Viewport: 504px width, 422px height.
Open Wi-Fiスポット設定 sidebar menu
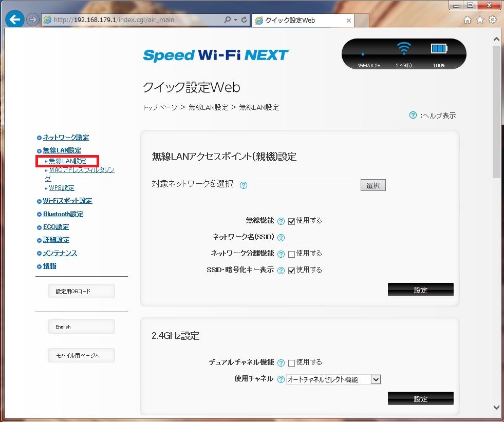pos(67,201)
